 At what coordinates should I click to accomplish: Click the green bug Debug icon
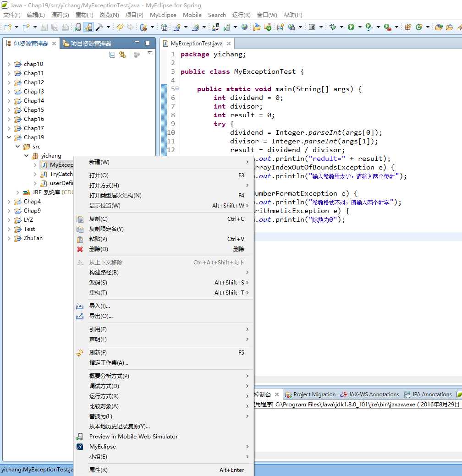[333, 27]
